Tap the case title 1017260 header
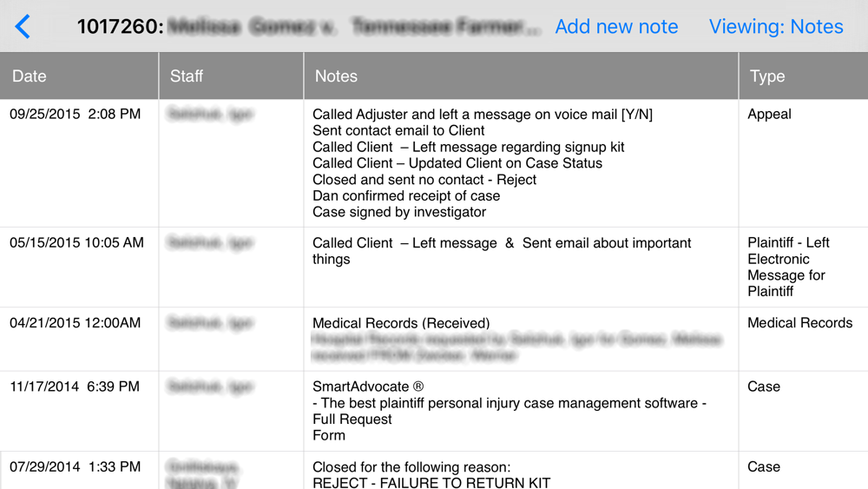This screenshot has height=489, width=868. point(308,27)
